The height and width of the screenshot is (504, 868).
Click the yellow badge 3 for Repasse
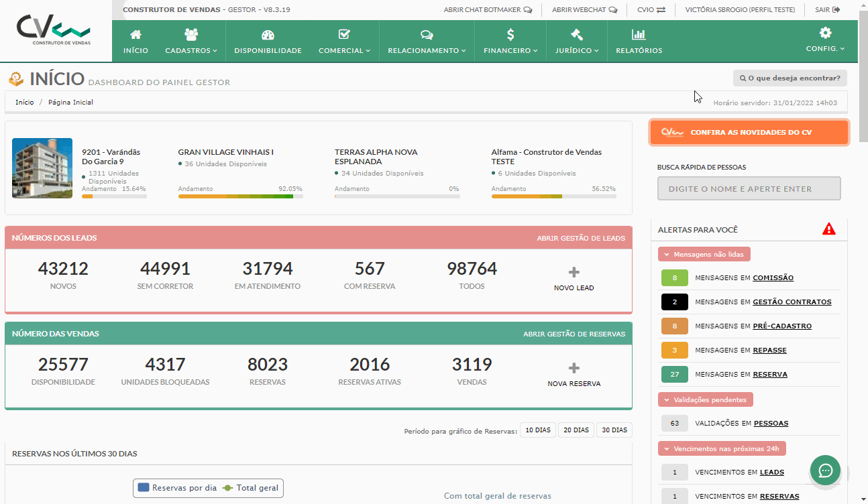coord(675,350)
